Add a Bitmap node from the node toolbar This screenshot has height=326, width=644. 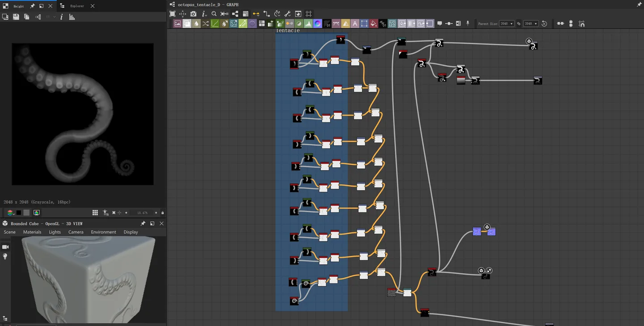coord(178,24)
